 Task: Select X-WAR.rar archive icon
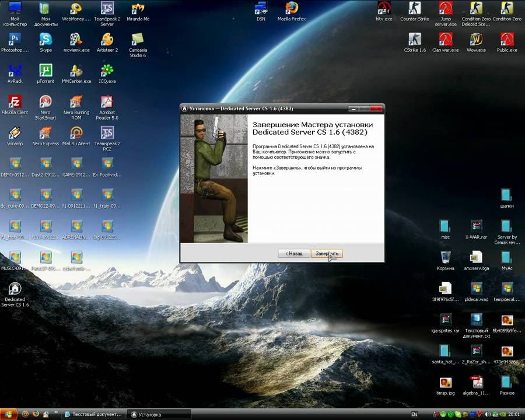click(476, 230)
